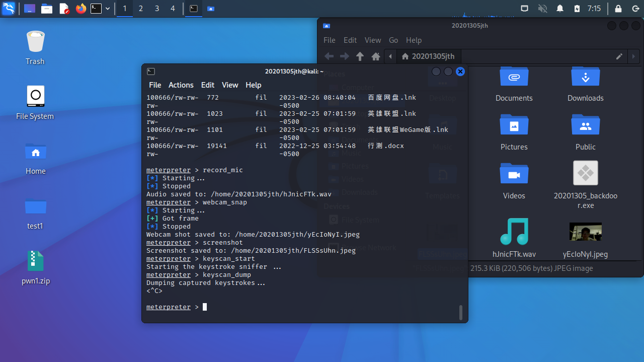Image resolution: width=644 pixels, height=362 pixels.
Task: Toggle path edit pencil icon
Action: click(619, 56)
